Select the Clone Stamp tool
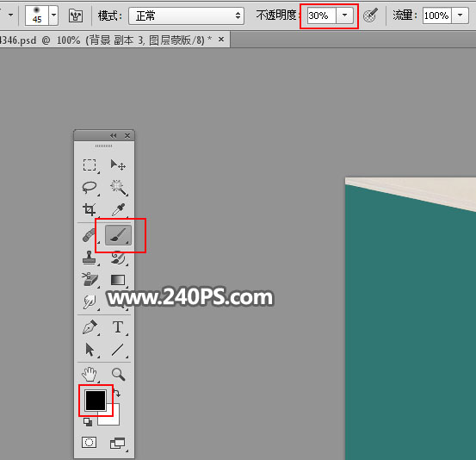The width and height of the screenshot is (476, 460). pyautogui.click(x=89, y=258)
